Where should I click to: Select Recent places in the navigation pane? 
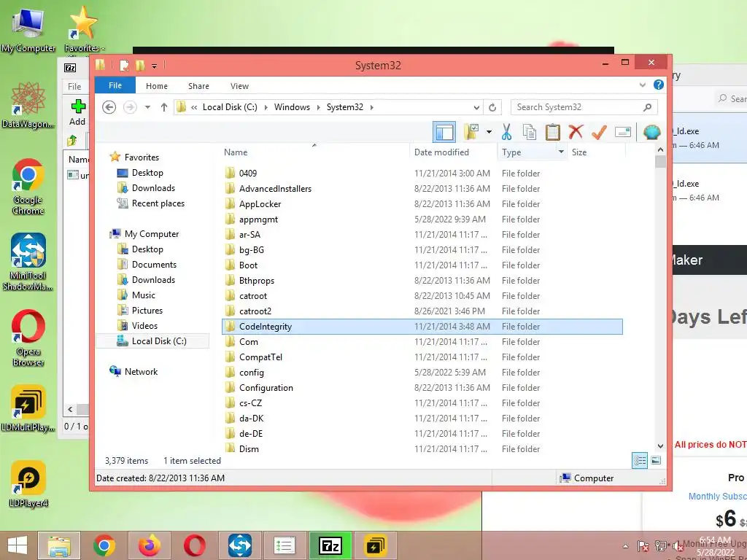click(158, 203)
